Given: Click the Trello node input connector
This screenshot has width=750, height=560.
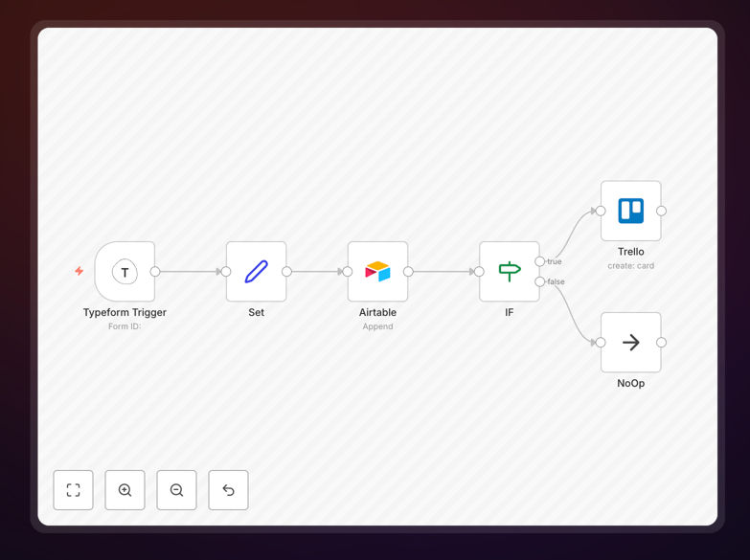Looking at the screenshot, I should pos(601,211).
